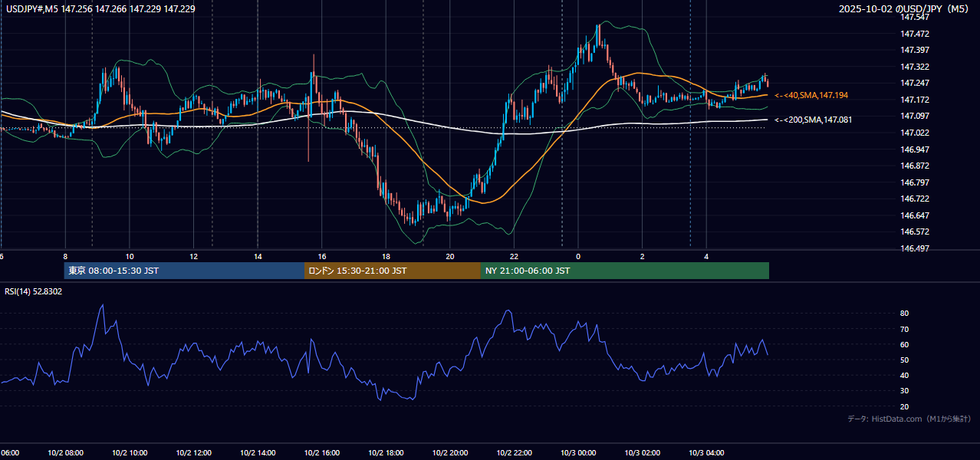The image size is (980, 460).
Task: Click the RSI scale value 80
Action: (905, 314)
